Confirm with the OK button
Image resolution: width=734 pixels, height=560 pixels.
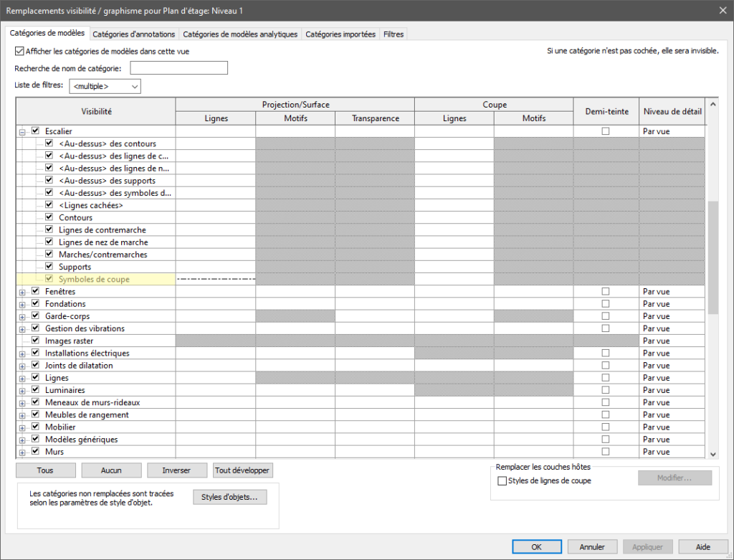click(536, 546)
